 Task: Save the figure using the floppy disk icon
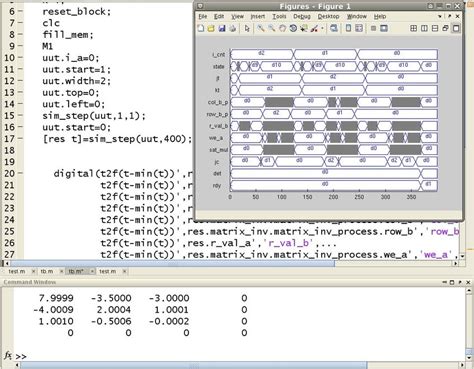click(x=222, y=29)
